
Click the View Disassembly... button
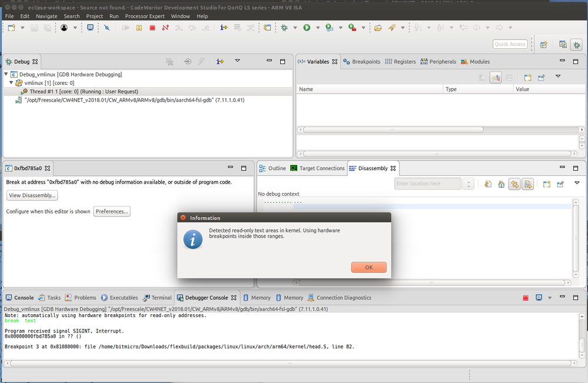[32, 195]
